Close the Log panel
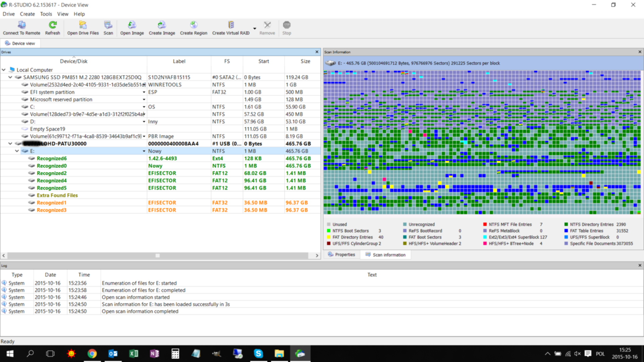The image size is (644, 362). [x=640, y=265]
